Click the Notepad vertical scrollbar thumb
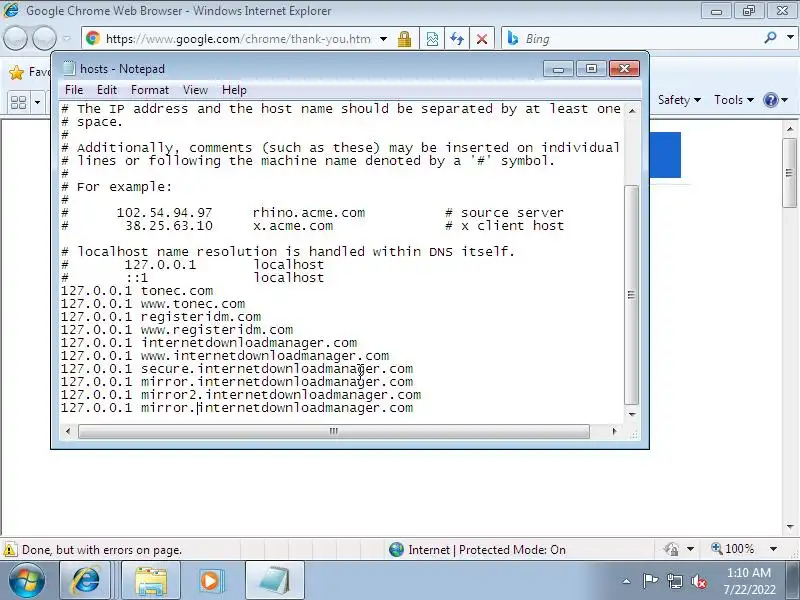This screenshot has height=600, width=800. coord(632,295)
